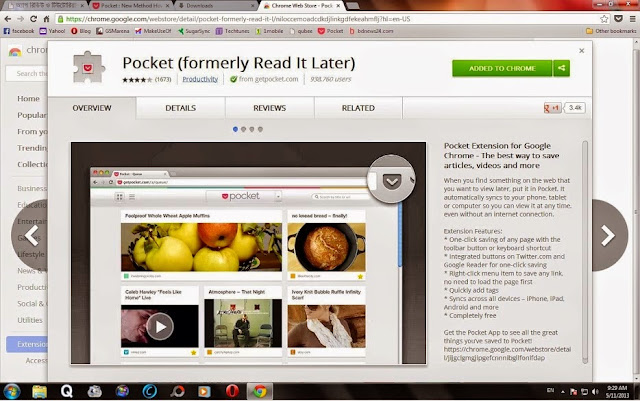The image size is (640, 401).
Task: Open the SugarSync bookmark
Action: [x=194, y=31]
